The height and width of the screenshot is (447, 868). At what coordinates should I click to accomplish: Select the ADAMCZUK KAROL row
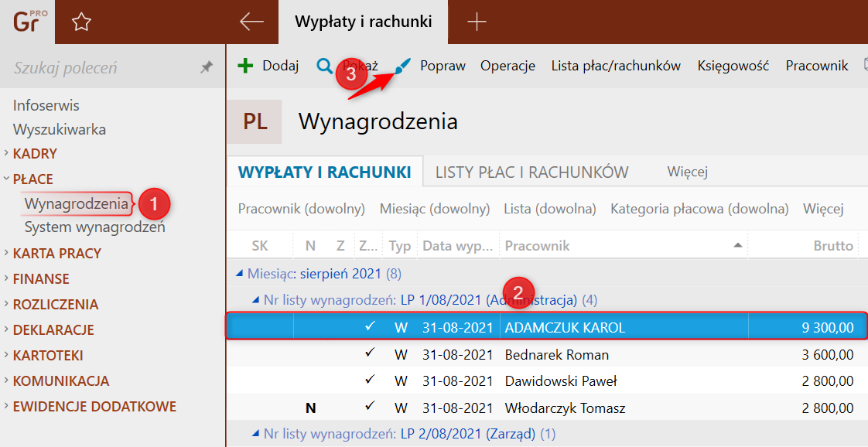click(x=545, y=326)
